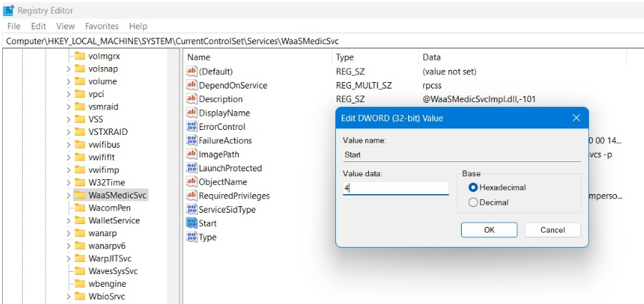The height and width of the screenshot is (304, 644).
Task: Open the View menu
Action: 66,26
